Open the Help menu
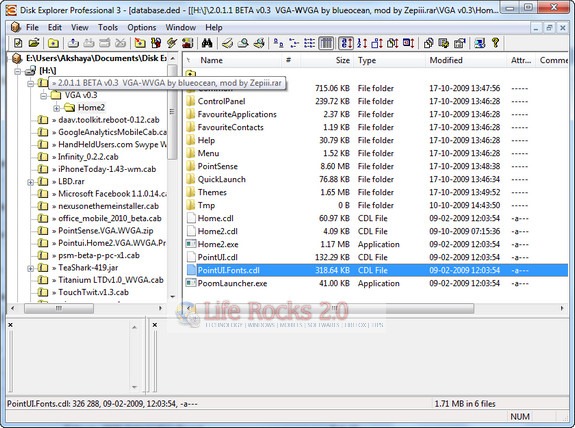The height and width of the screenshot is (428, 575). (214, 28)
